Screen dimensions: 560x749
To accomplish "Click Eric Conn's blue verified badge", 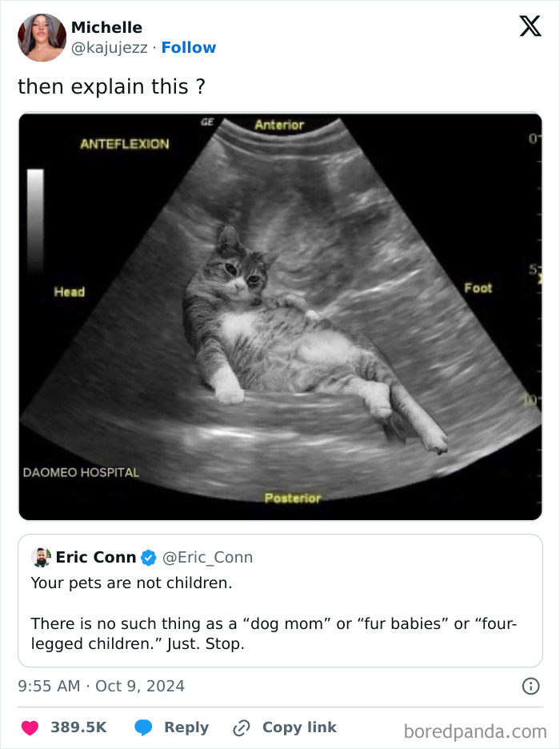I will pos(149,557).
